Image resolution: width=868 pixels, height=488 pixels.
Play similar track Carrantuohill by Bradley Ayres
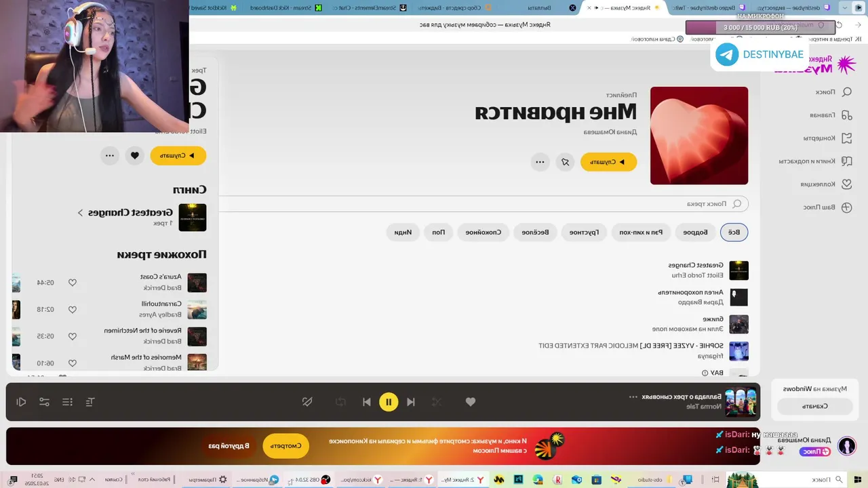click(x=197, y=309)
